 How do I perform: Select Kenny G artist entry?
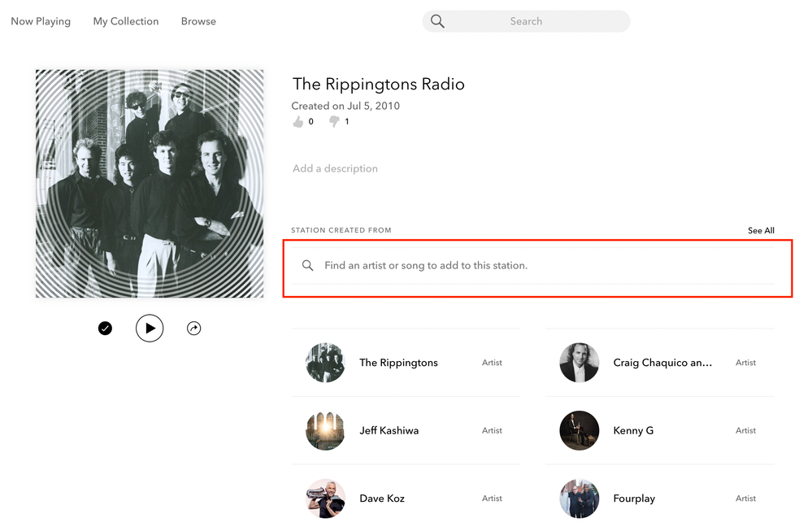point(633,431)
